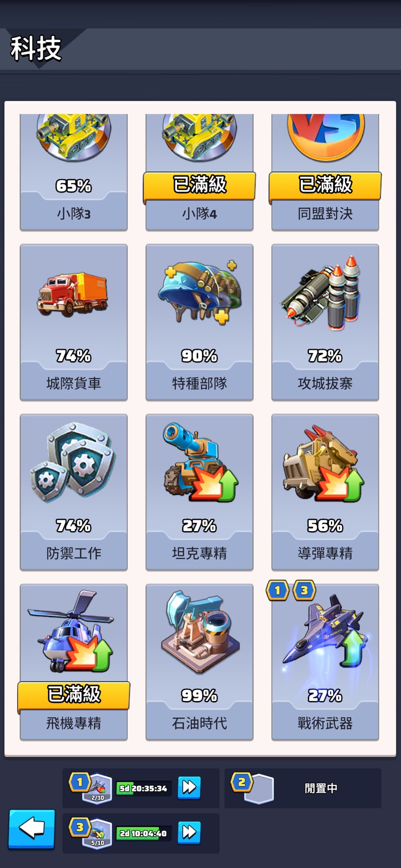Open the 攻城拔寨 missile research
The image size is (401, 868).
pos(325,322)
